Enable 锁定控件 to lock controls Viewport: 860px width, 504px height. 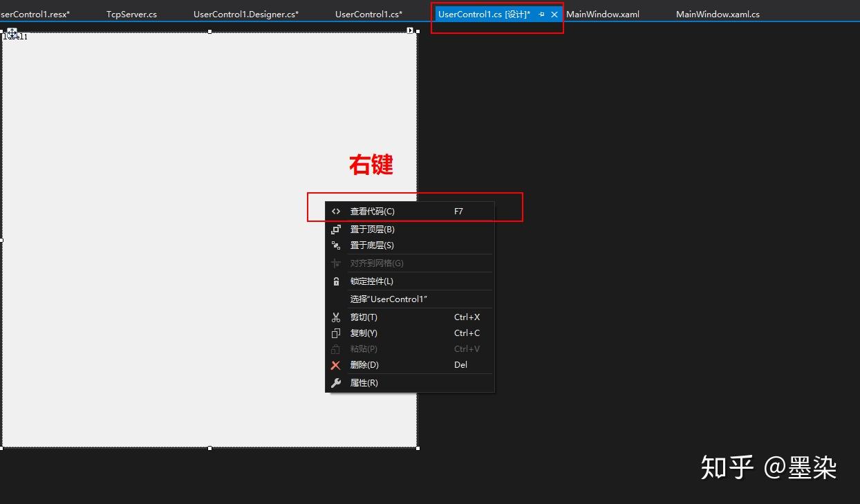[x=371, y=281]
